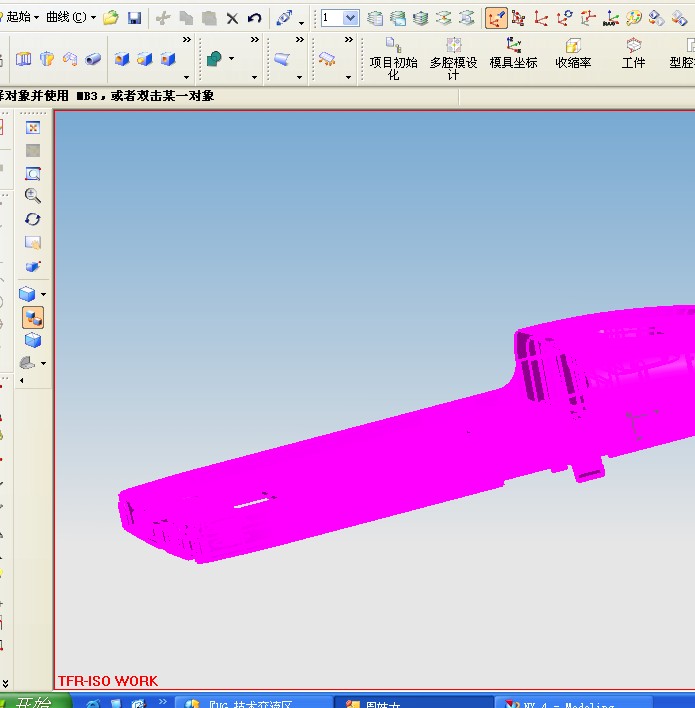Click 工件 (Workpiece) button
The width and height of the screenshot is (695, 708).
pyautogui.click(x=633, y=54)
